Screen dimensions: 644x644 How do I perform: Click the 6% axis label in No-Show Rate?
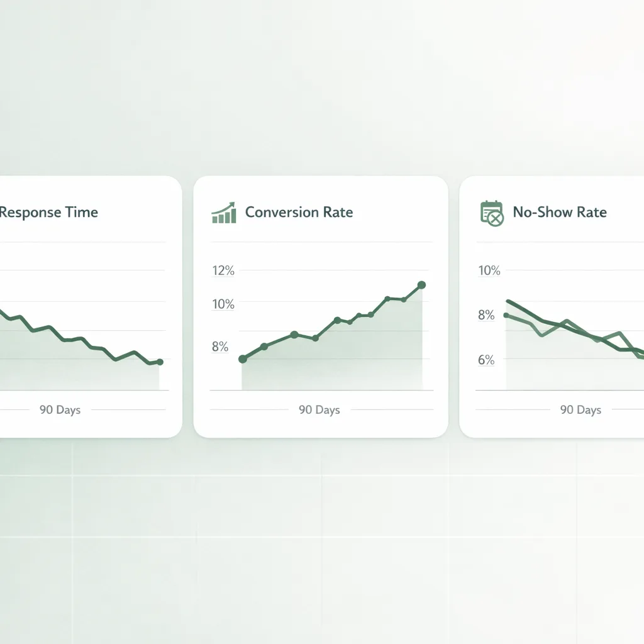[486, 360]
